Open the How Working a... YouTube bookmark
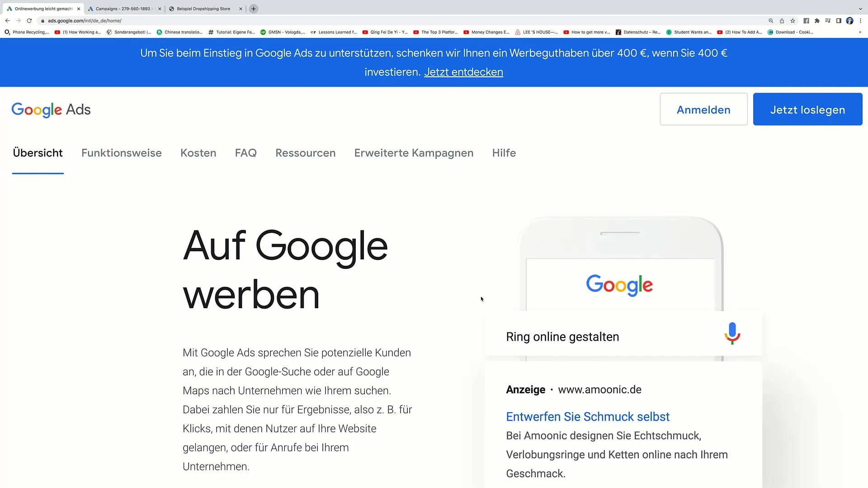 point(78,32)
